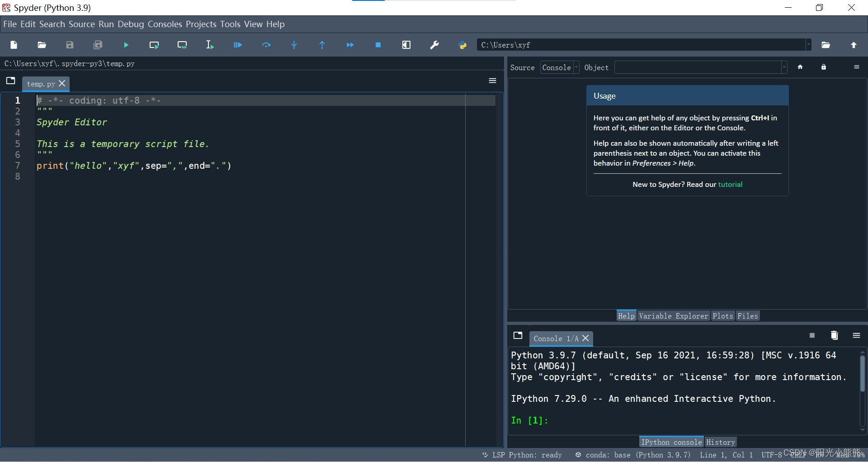Open the Debug menu
The width and height of the screenshot is (868, 462).
click(x=131, y=24)
